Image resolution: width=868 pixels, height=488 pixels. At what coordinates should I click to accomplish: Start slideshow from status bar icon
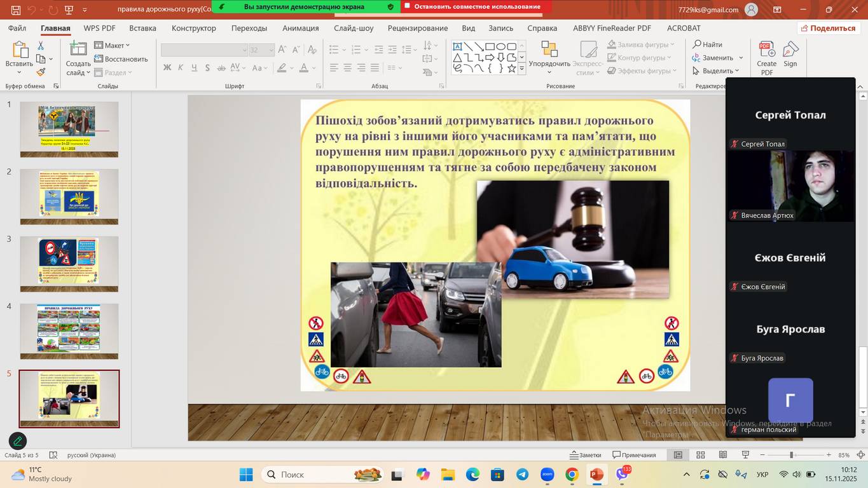[745, 455]
